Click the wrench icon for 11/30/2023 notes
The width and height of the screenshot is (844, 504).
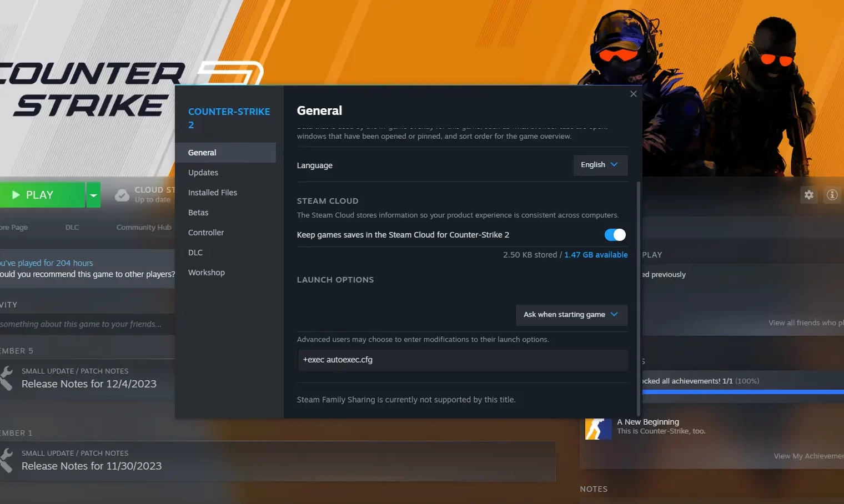point(6,460)
